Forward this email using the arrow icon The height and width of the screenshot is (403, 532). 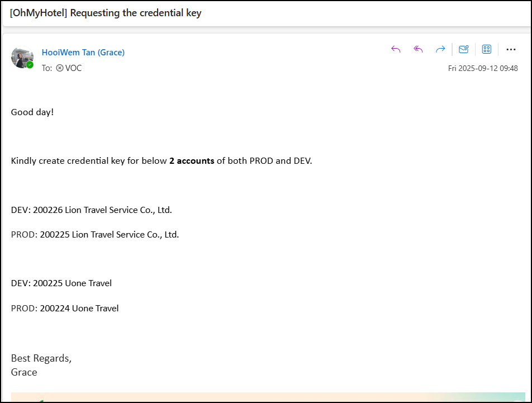coord(440,49)
